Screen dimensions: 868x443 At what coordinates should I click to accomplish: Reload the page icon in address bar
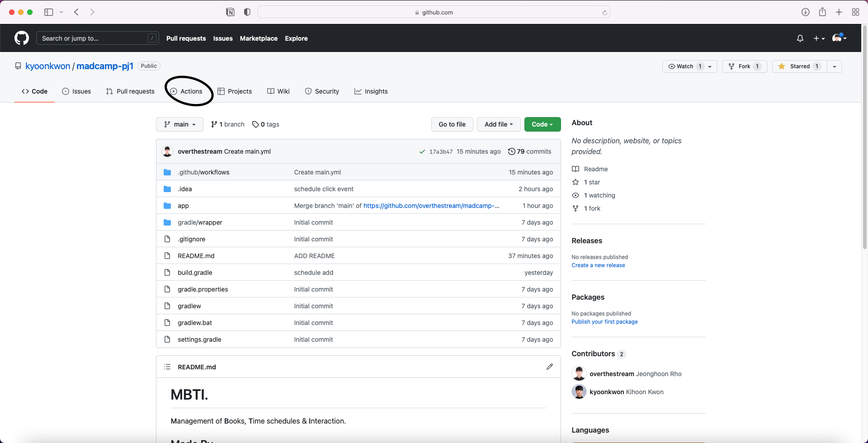pos(604,12)
